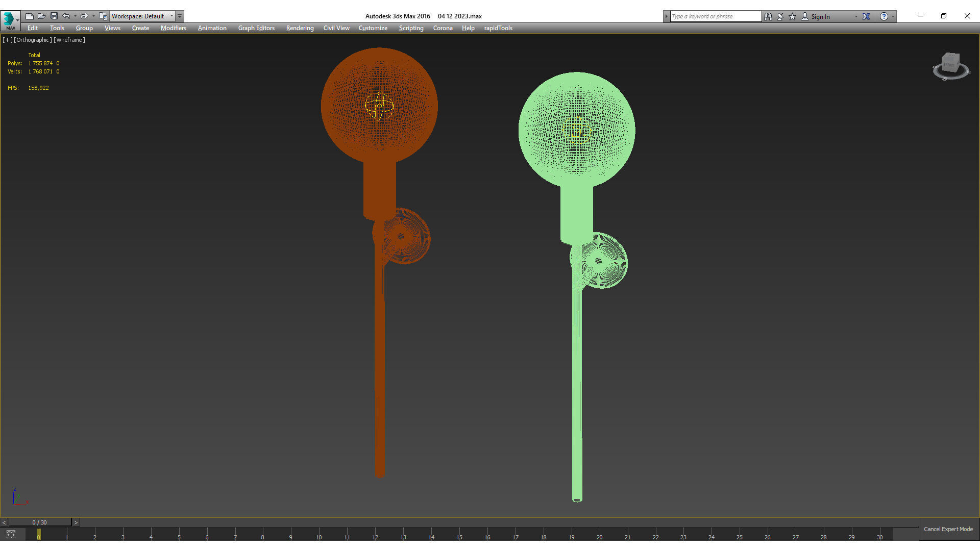
Task: Expand the Workspace: Default dropdown
Action: pyautogui.click(x=171, y=16)
